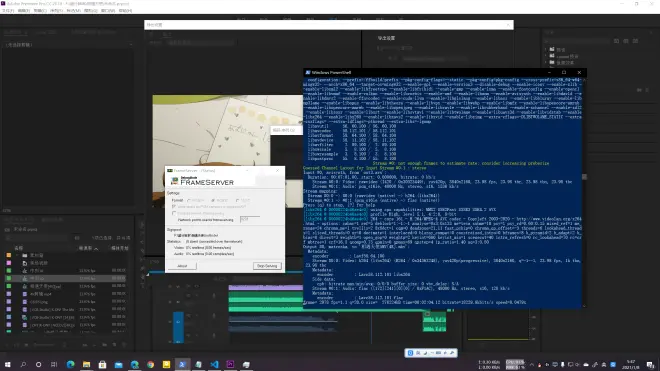Select the highlighted sequence item in Project panel
The image size is (660, 371).
click(67, 278)
